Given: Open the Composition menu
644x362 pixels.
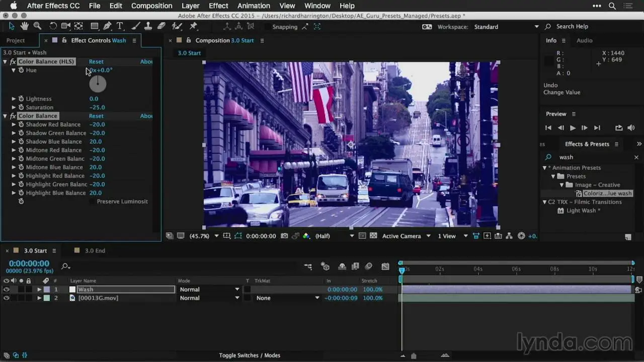Looking at the screenshot, I should pyautogui.click(x=151, y=6).
